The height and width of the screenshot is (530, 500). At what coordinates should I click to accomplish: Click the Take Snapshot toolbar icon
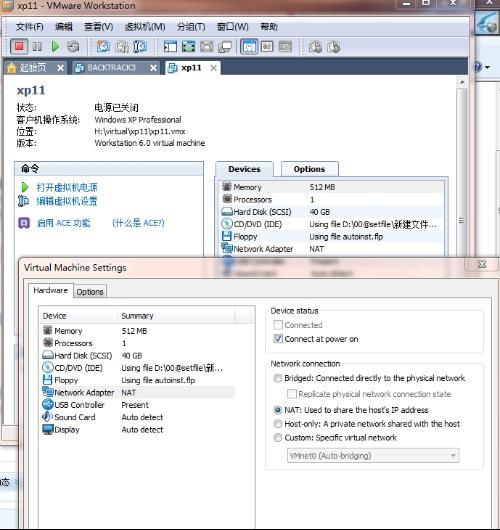click(x=103, y=46)
